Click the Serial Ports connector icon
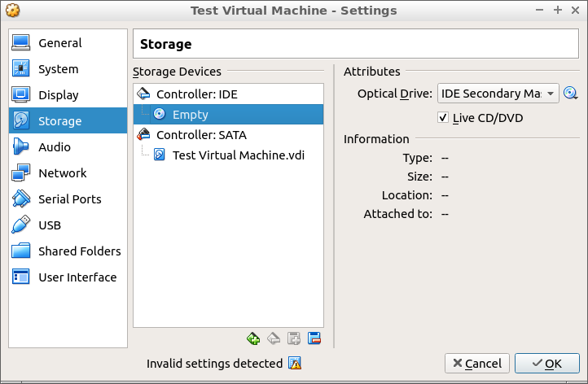 21,199
